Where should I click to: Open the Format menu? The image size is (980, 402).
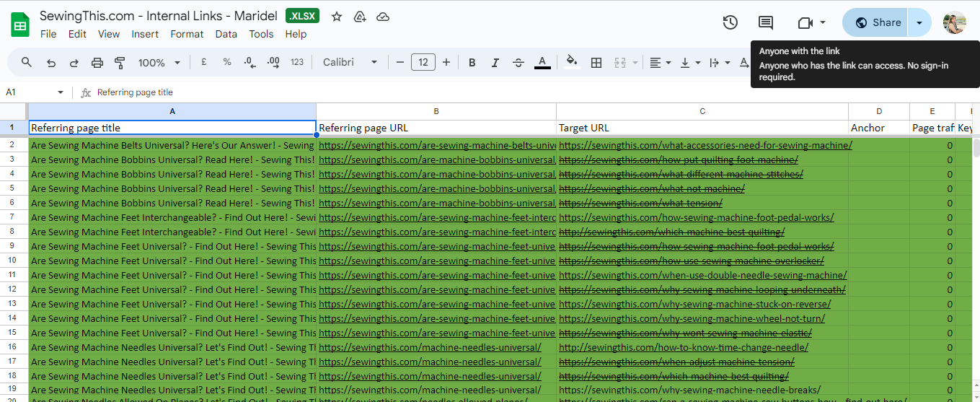187,34
